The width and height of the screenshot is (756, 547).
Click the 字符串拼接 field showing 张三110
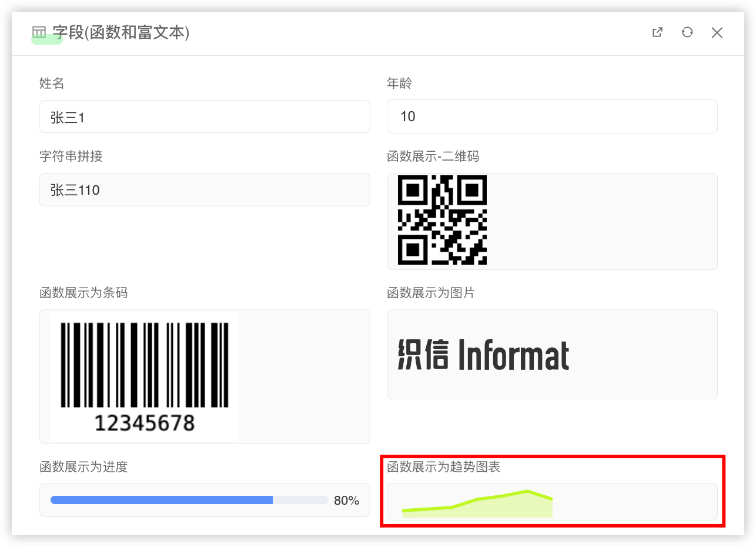(205, 190)
